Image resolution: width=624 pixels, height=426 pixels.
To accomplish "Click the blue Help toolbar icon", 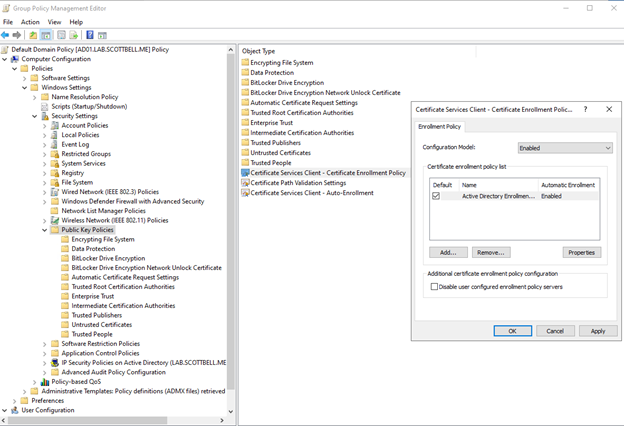I will 89,35.
